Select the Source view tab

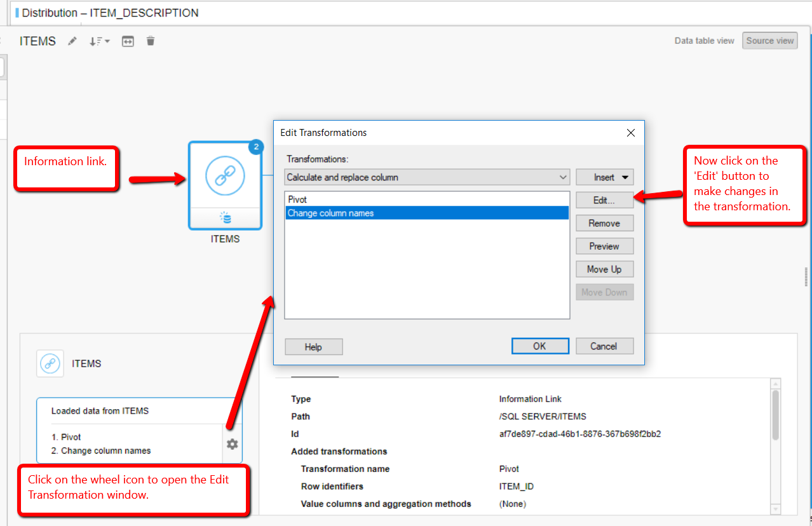[769, 40]
